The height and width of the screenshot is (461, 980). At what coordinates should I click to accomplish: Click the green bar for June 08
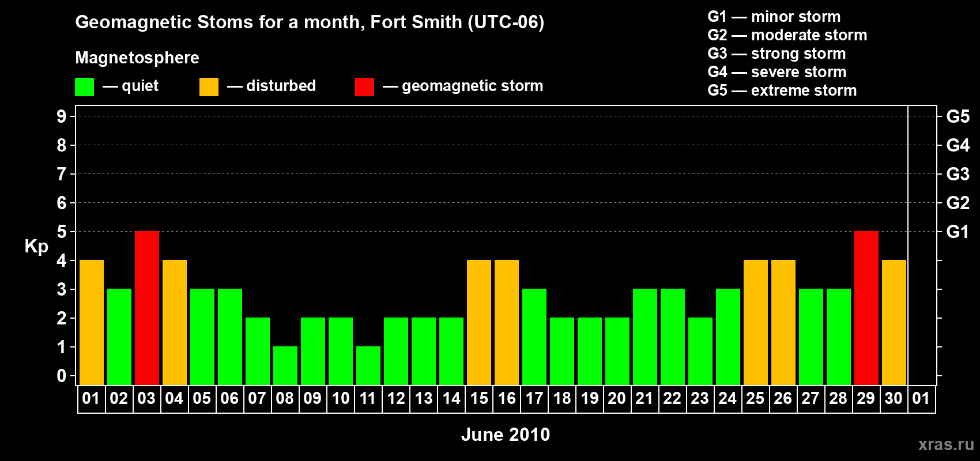[285, 365]
